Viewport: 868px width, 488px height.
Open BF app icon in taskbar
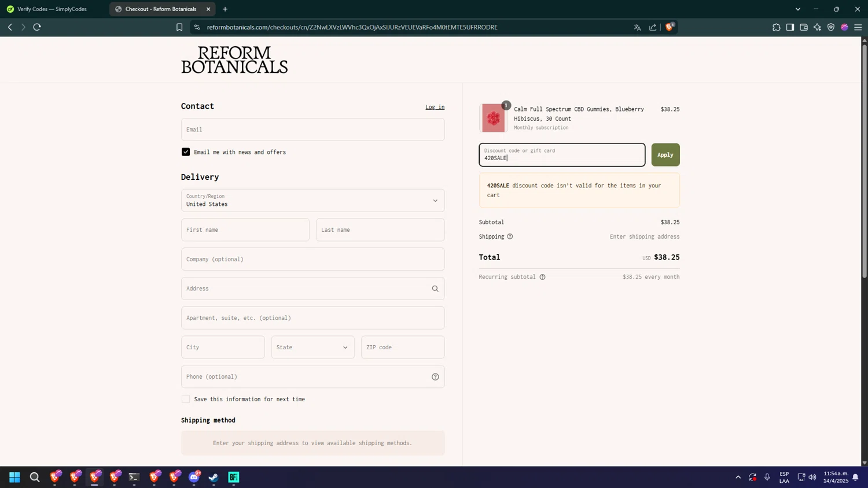pyautogui.click(x=234, y=477)
